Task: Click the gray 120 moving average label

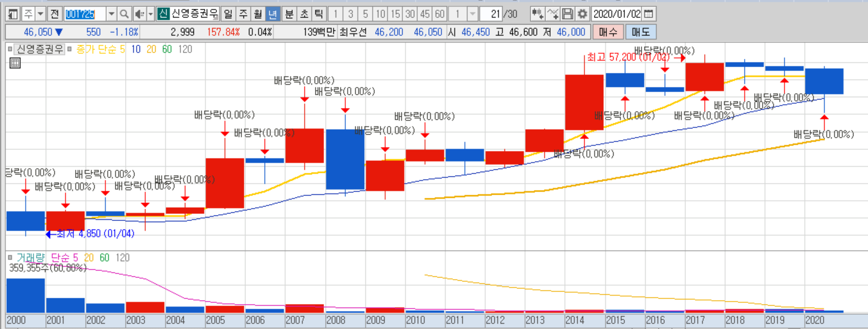Action: click(x=185, y=49)
